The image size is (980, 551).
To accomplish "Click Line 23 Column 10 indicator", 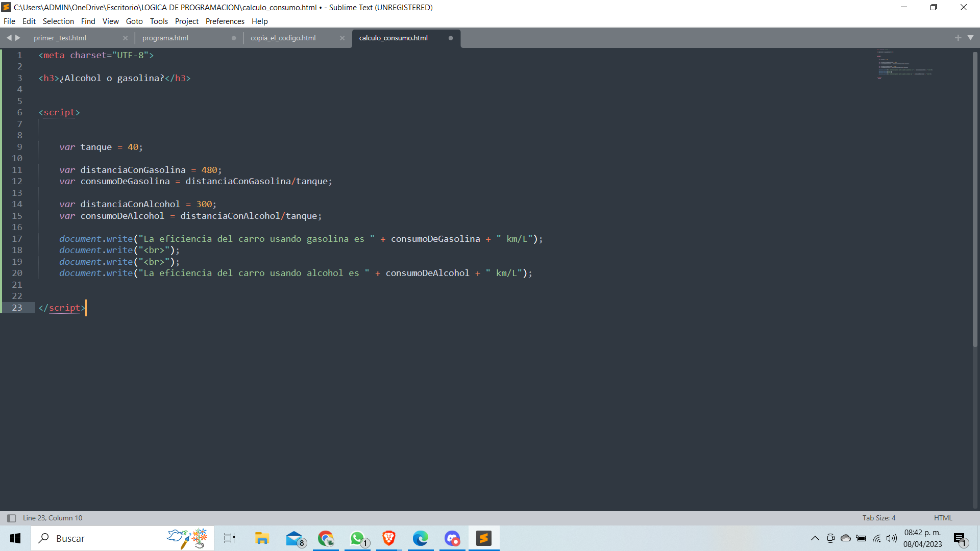I will pyautogui.click(x=53, y=517).
